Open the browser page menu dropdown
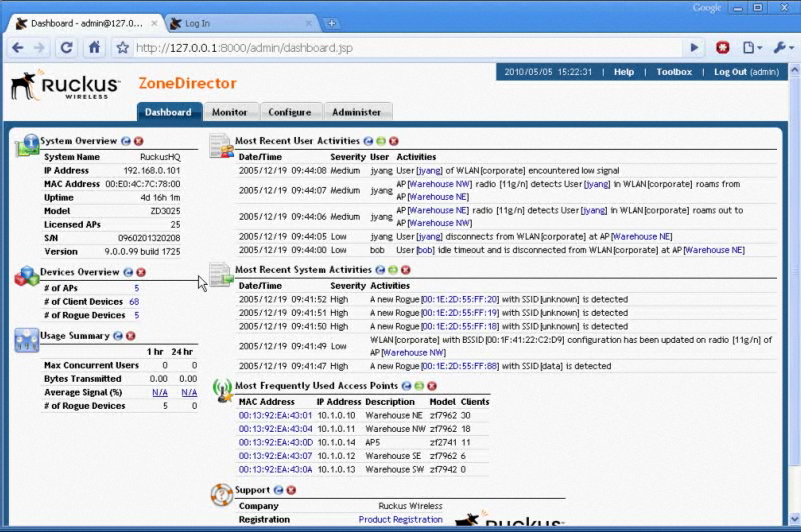 pos(752,48)
